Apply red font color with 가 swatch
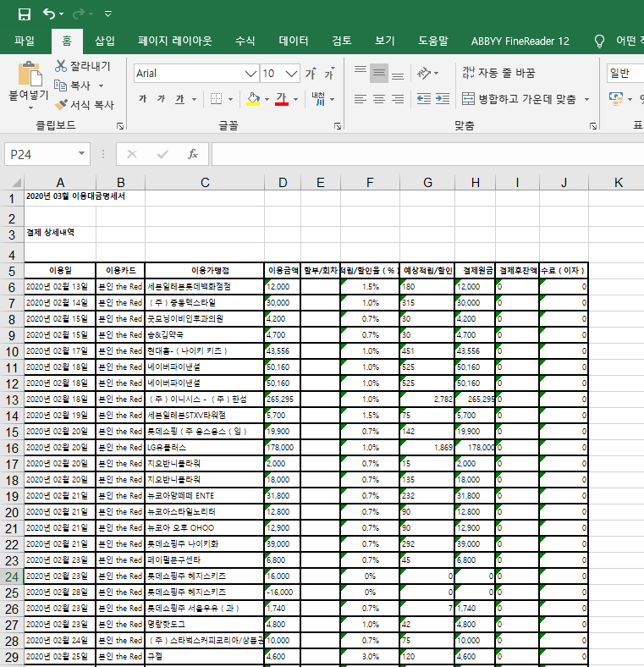This screenshot has width=644, height=667. [282, 99]
